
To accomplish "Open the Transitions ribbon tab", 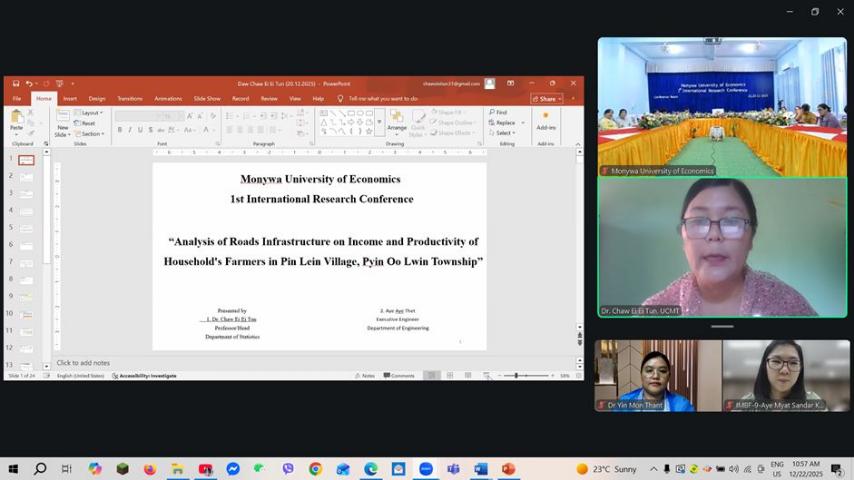I will coord(129,99).
